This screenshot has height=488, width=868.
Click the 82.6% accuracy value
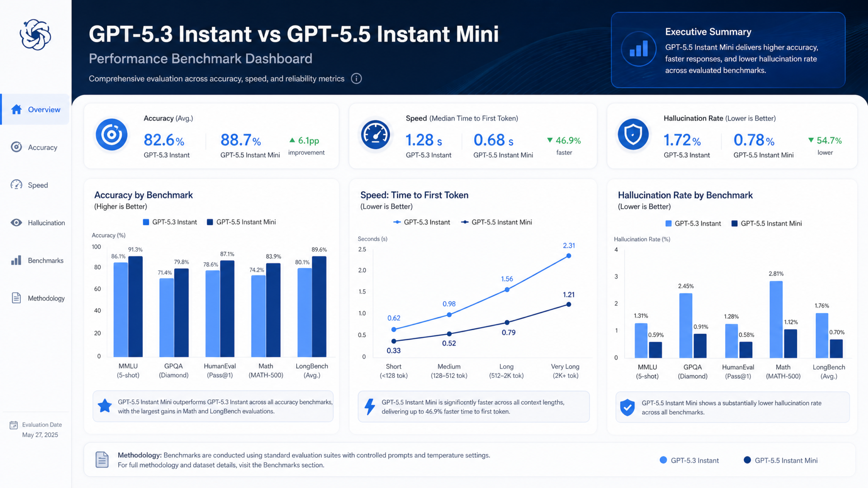pyautogui.click(x=164, y=140)
